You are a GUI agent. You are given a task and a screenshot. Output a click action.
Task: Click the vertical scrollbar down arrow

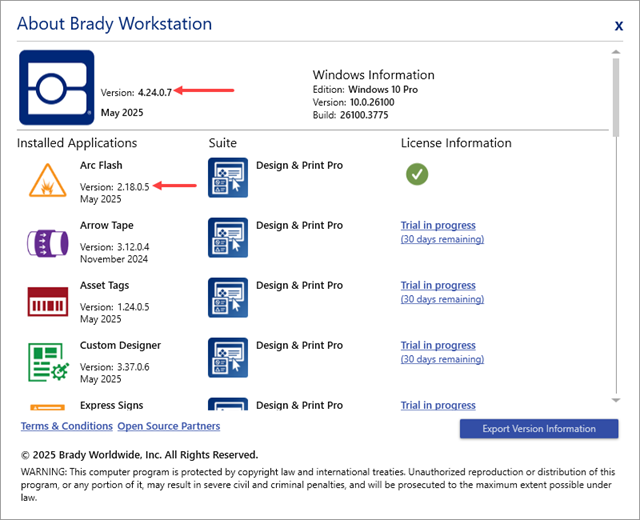point(616,400)
